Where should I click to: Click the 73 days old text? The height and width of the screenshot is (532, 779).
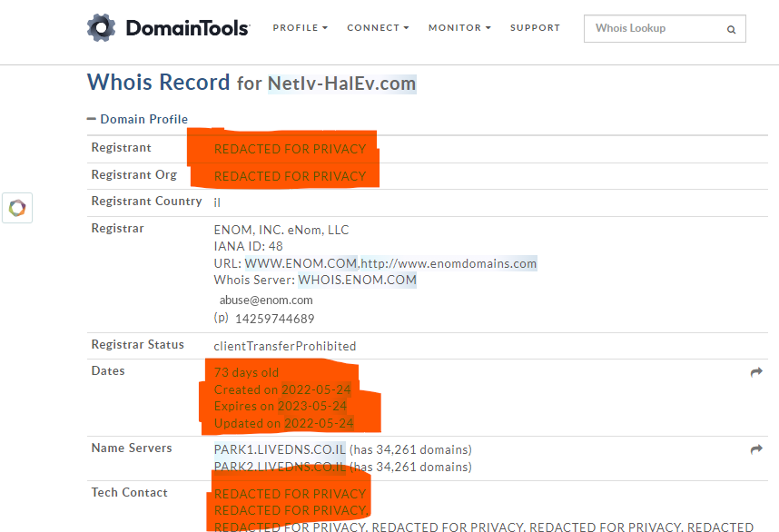tap(246, 372)
